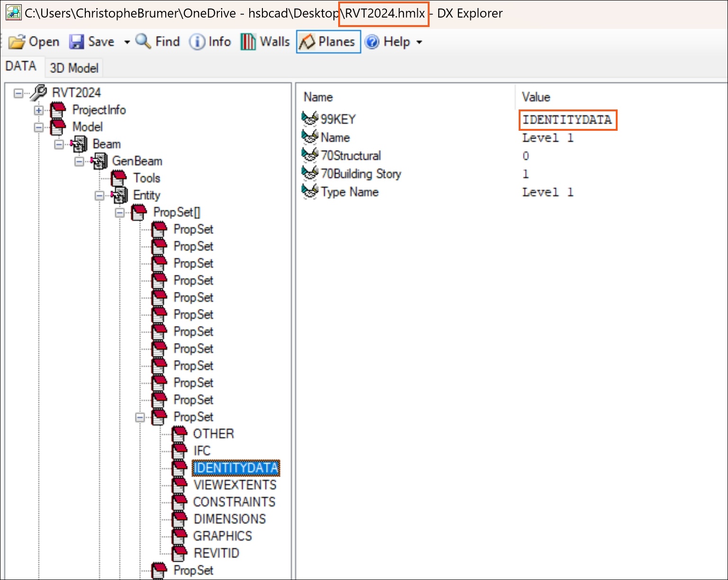Toggle the Planes toolbar button

pos(328,42)
